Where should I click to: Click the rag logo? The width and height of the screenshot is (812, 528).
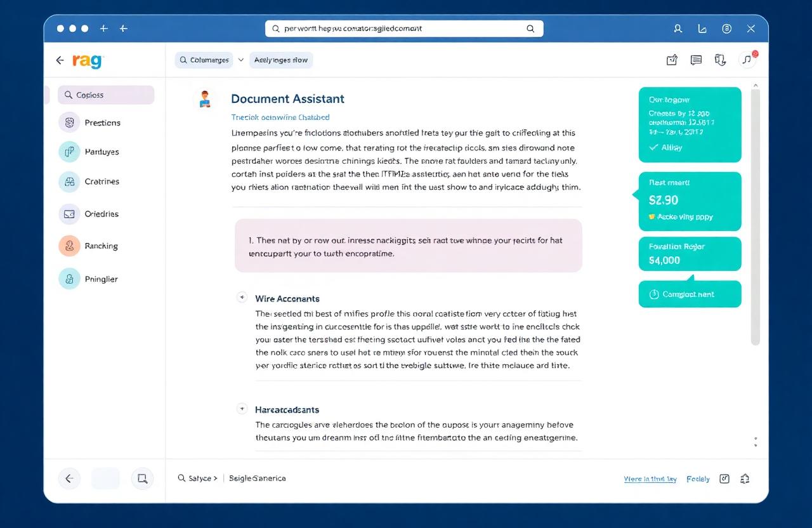tap(88, 61)
